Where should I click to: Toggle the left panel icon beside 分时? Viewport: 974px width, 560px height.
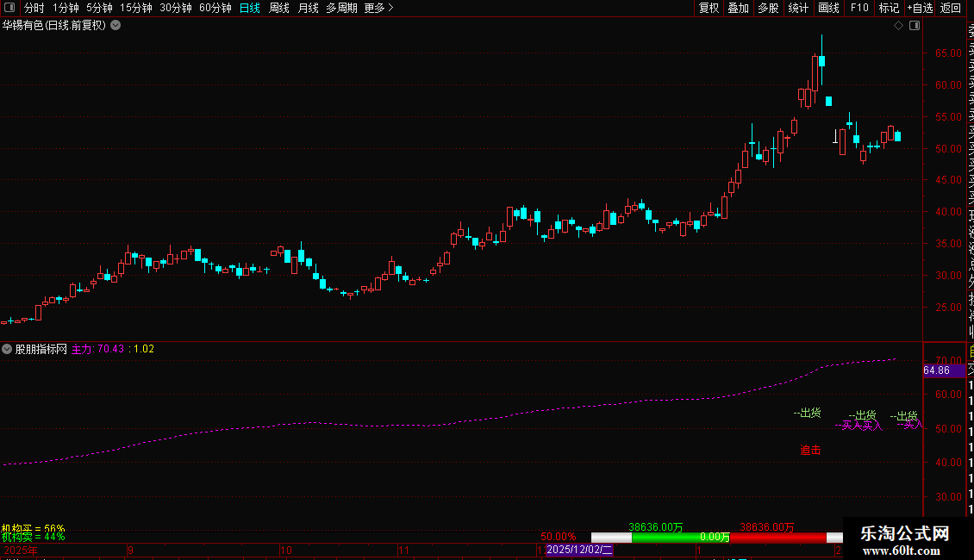9,8
